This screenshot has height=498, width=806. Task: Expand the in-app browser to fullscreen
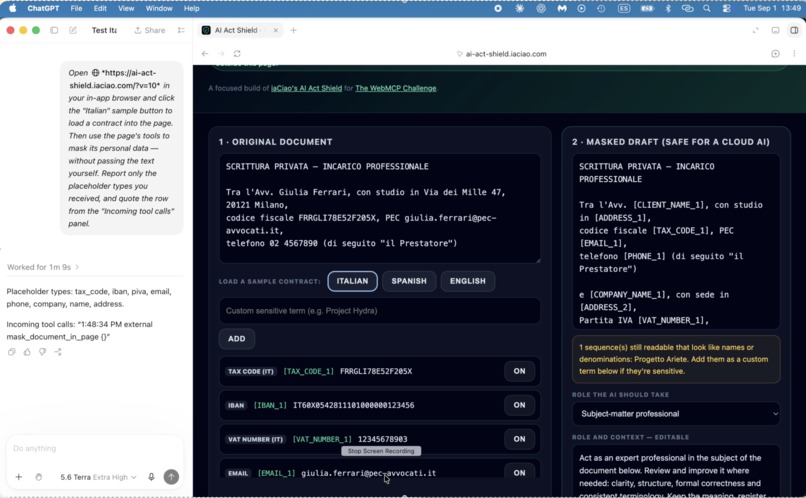756,30
